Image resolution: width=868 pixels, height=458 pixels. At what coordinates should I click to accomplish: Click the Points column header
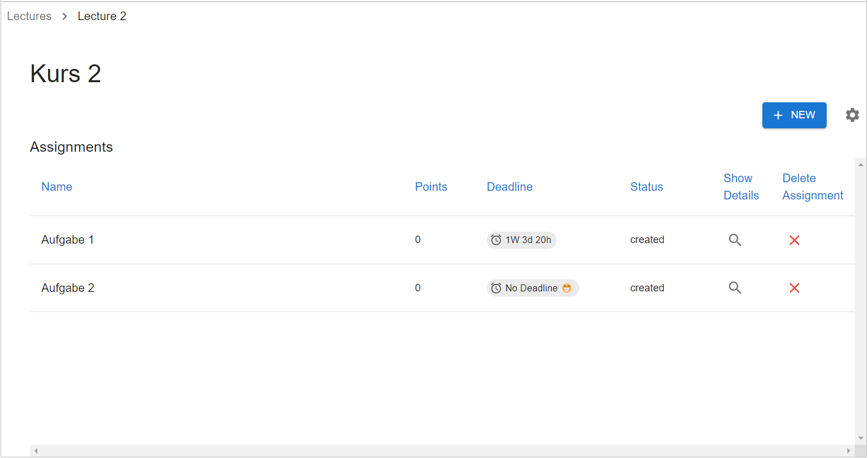[x=431, y=187]
